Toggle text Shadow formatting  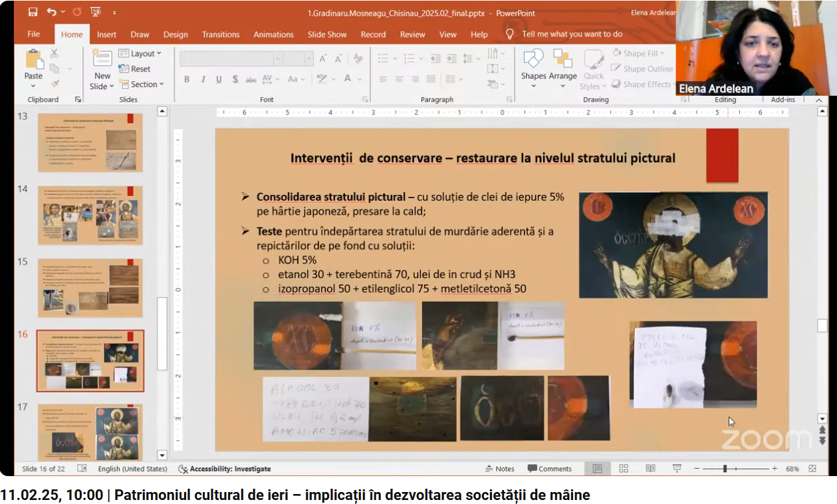pyautogui.click(x=235, y=79)
